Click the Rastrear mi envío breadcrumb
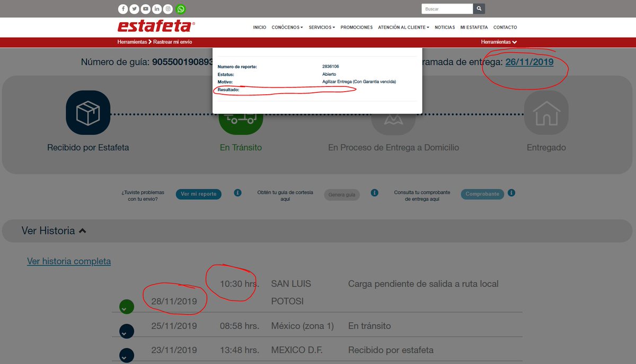This screenshot has height=364, width=636. 173,42
